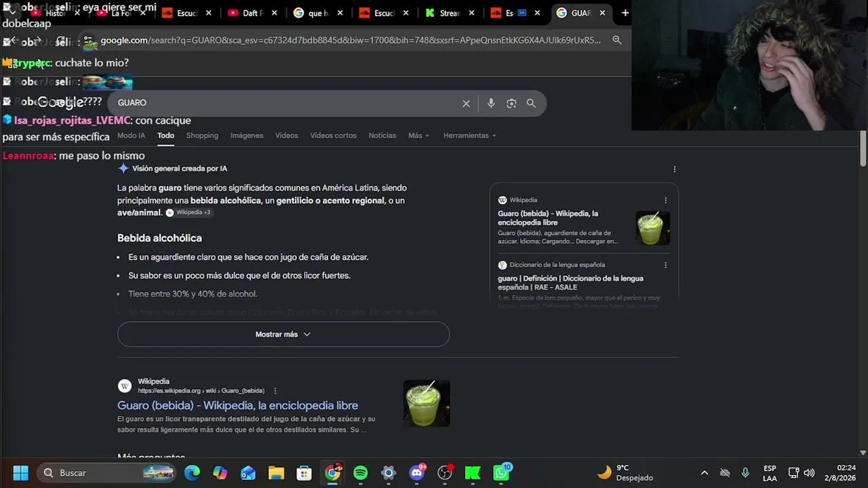Show hidden system tray icons
Viewport: 868px width, 488px height.
[705, 472]
